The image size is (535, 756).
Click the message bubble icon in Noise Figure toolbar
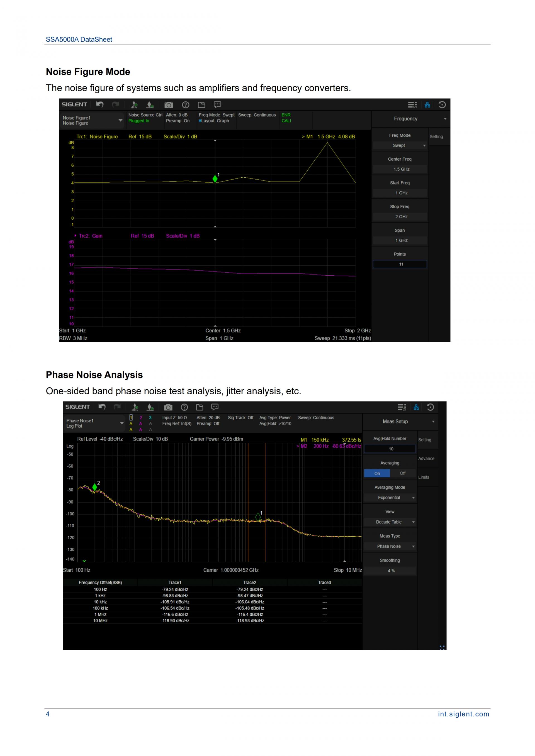pos(217,105)
